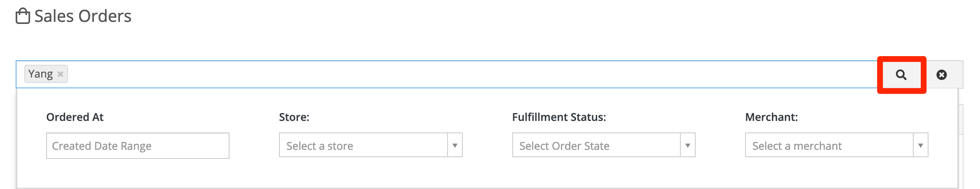The width and height of the screenshot is (980, 189).
Task: Clear search with the circled X icon
Action: point(942,75)
